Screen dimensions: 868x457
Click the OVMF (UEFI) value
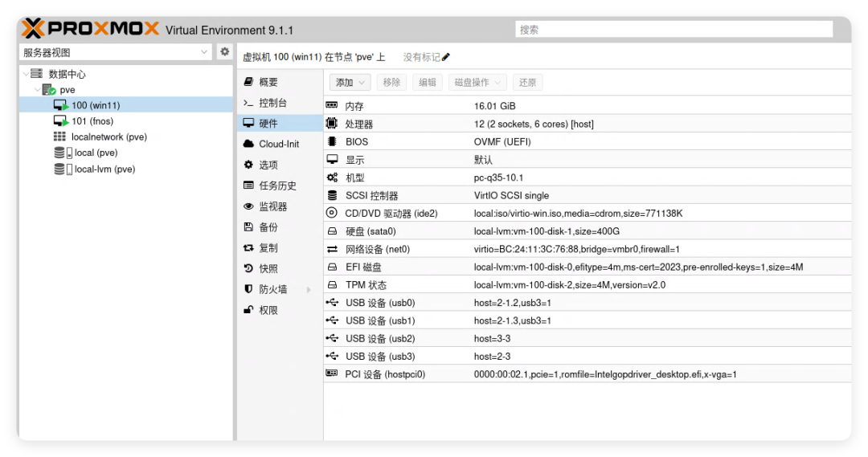(x=502, y=141)
